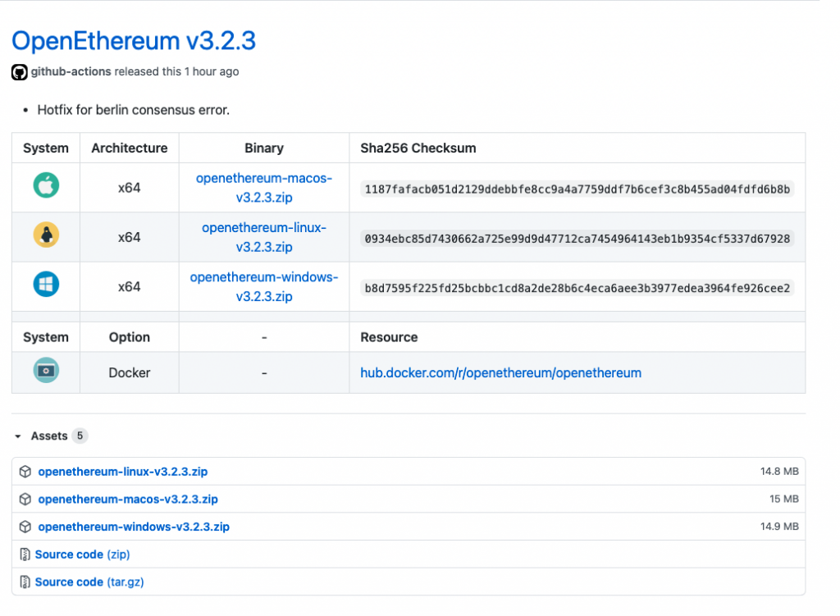Download openethereum-macos-v3.2.3.zip from the table
The width and height of the screenshot is (840, 616).
[263, 187]
